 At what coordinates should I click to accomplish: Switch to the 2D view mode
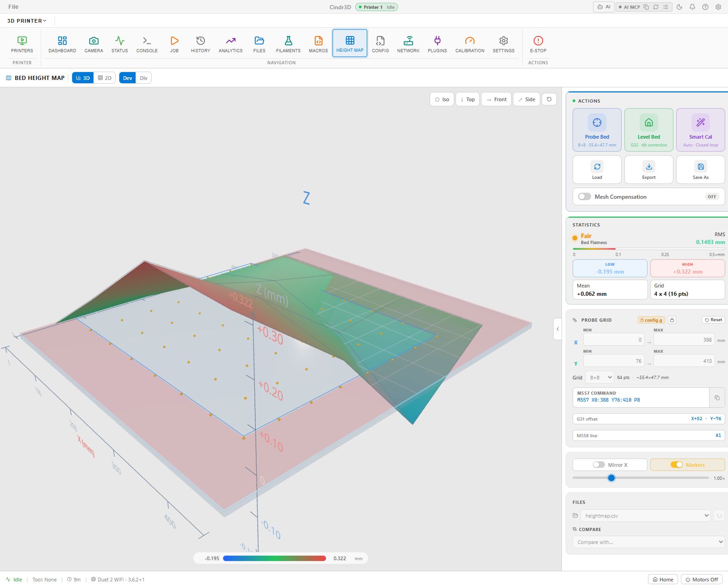pyautogui.click(x=105, y=78)
